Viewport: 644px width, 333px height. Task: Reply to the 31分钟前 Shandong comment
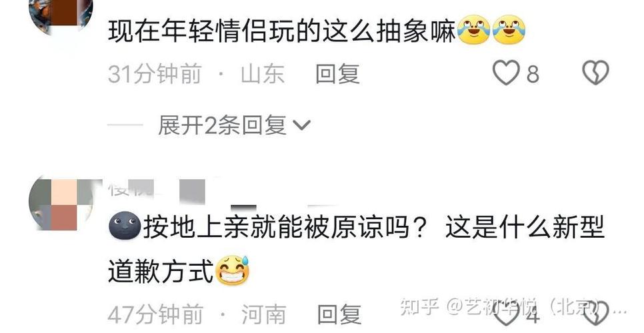coord(337,74)
